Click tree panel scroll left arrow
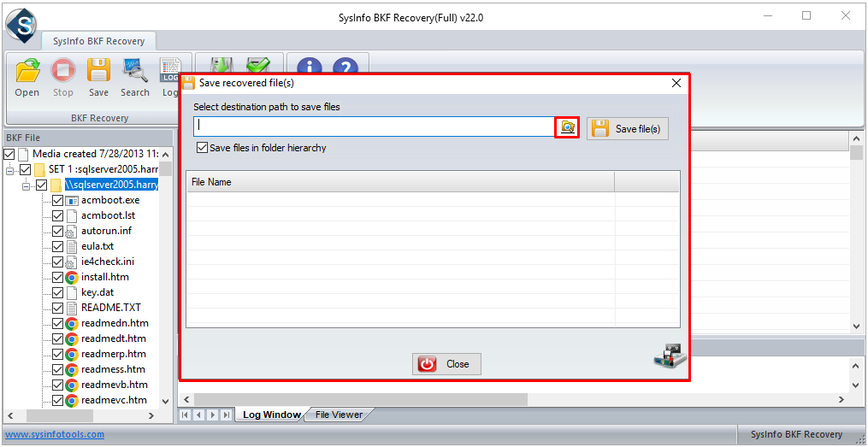 tap(9, 415)
